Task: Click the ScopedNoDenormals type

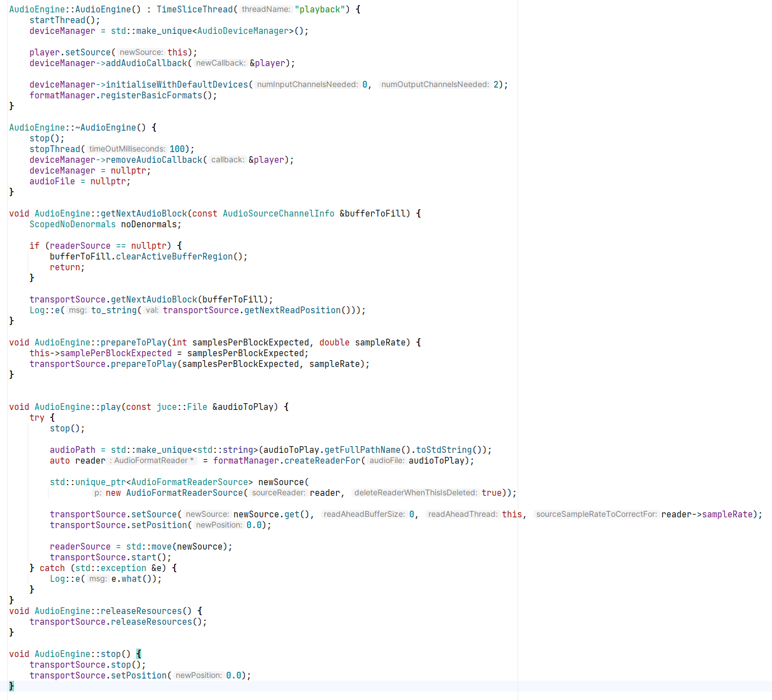Action: pos(72,224)
